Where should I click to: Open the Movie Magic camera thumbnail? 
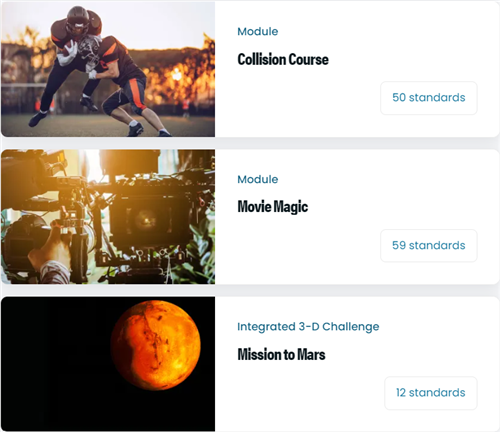tap(108, 217)
